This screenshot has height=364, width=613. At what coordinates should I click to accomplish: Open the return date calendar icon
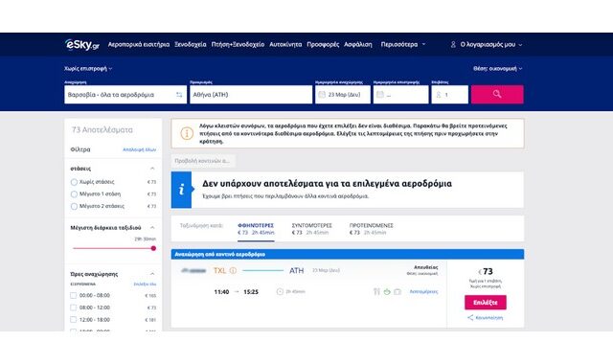coord(380,94)
